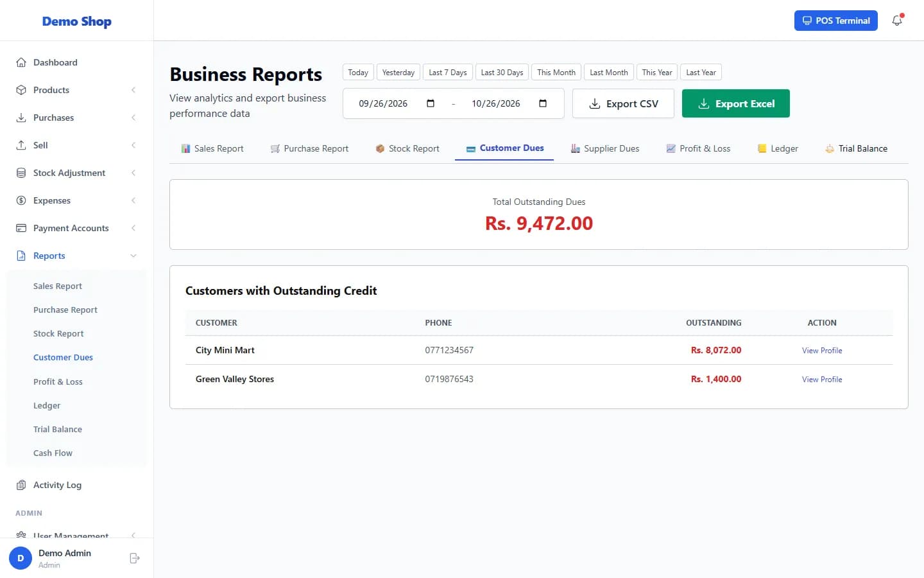Open start date calendar picker icon
The height and width of the screenshot is (578, 924).
431,103
